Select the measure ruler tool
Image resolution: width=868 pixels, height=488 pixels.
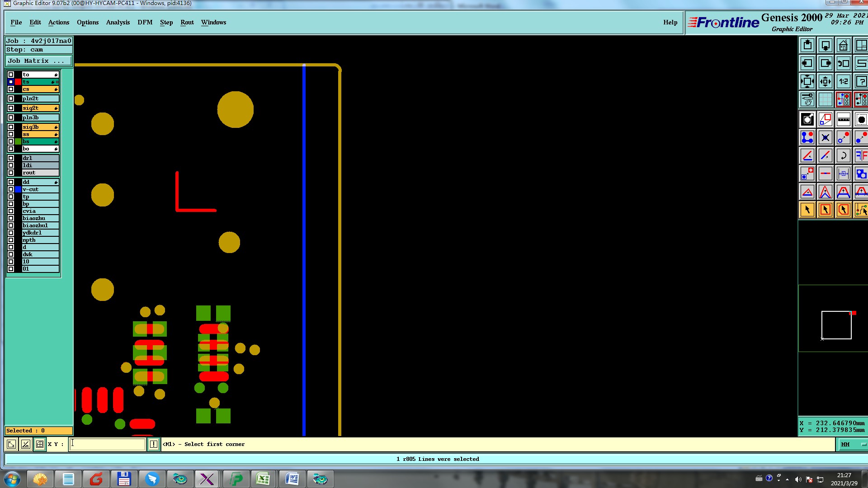[x=843, y=120]
